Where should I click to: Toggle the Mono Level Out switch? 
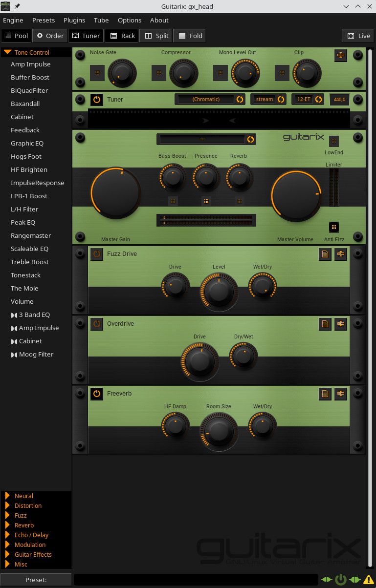pos(221,73)
